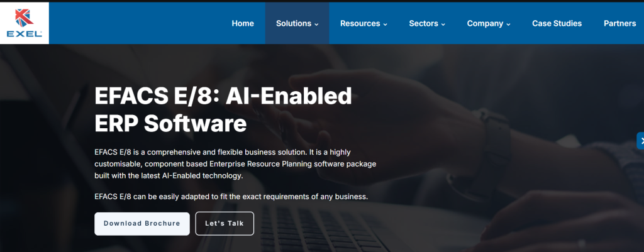
Task: Open the Resources menu
Action: pos(364,23)
